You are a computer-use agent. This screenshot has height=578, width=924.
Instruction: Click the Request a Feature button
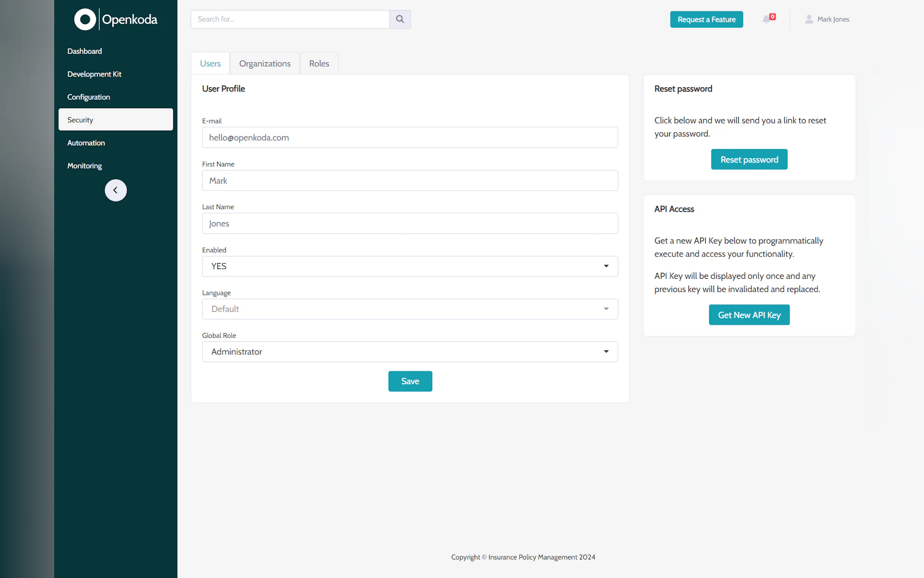[706, 20]
